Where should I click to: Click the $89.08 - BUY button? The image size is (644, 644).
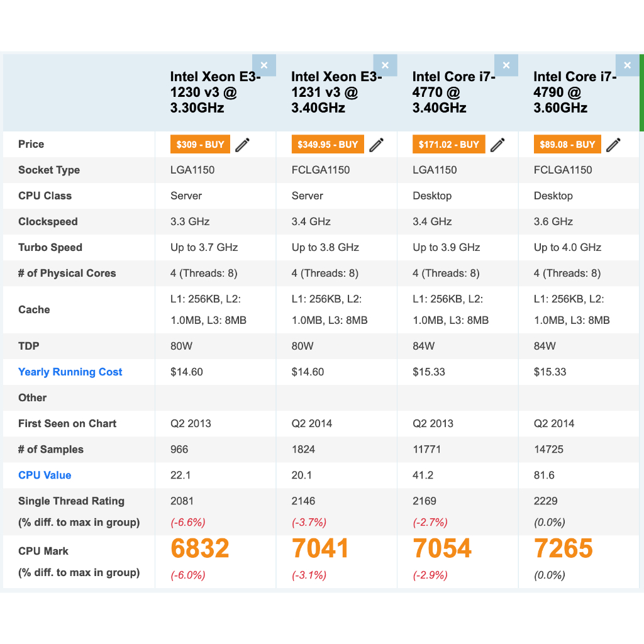[567, 145]
